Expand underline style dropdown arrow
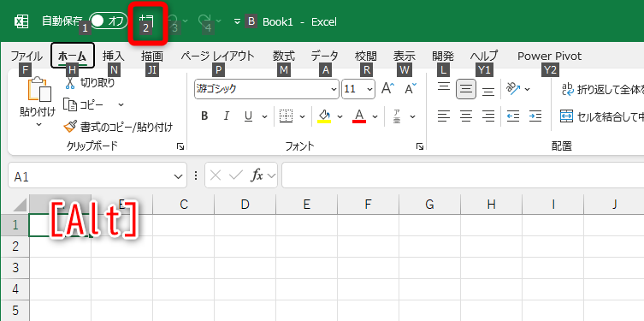 point(264,116)
